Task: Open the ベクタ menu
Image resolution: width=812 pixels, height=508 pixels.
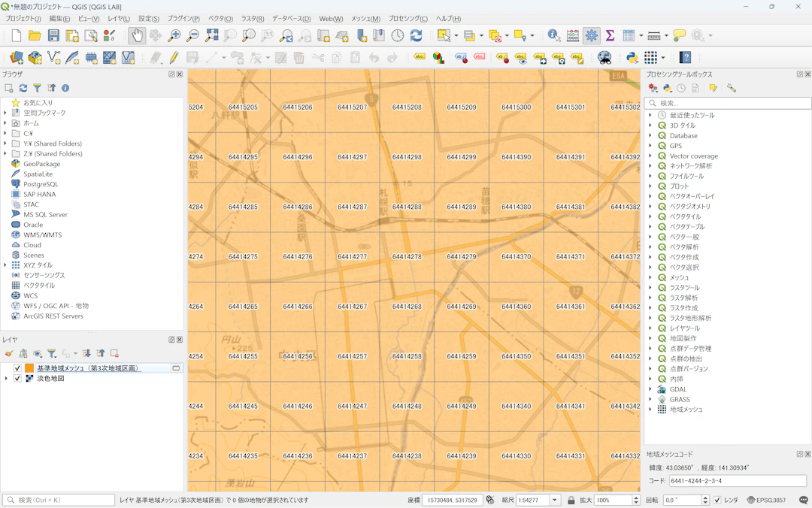Action: coord(220,19)
